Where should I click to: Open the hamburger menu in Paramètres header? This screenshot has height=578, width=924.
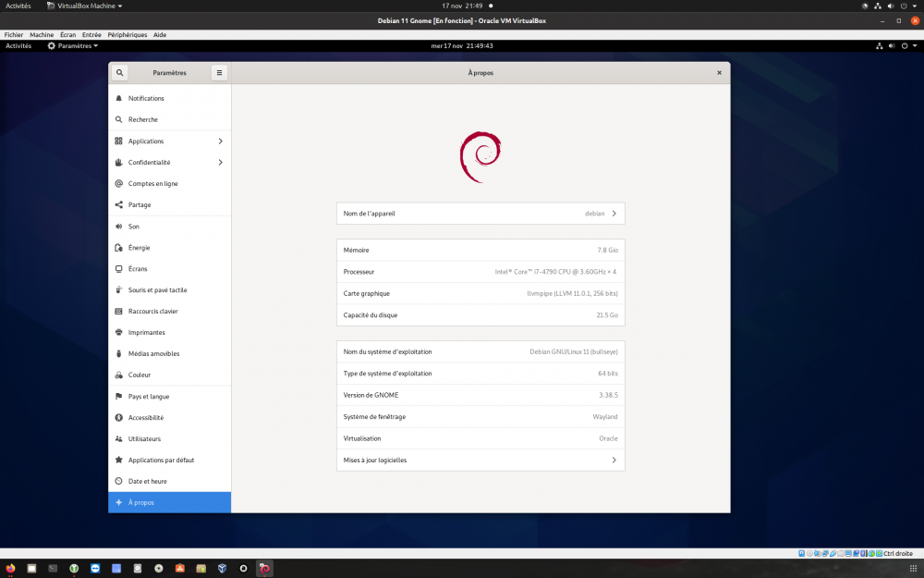(219, 72)
